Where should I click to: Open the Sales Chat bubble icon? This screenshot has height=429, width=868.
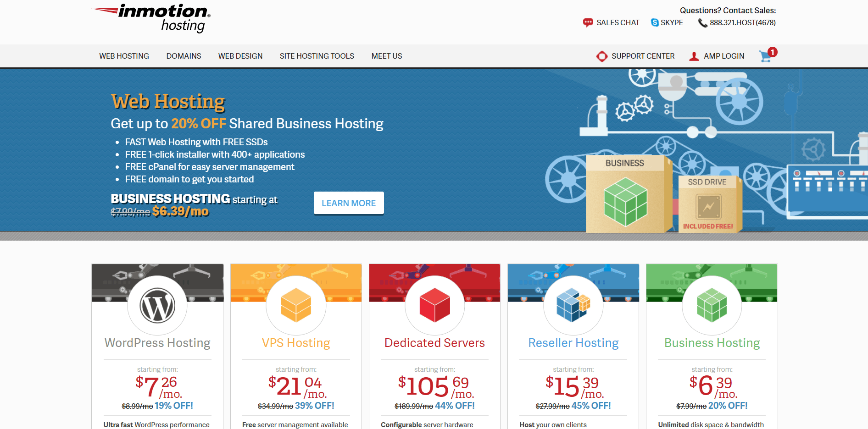(588, 22)
